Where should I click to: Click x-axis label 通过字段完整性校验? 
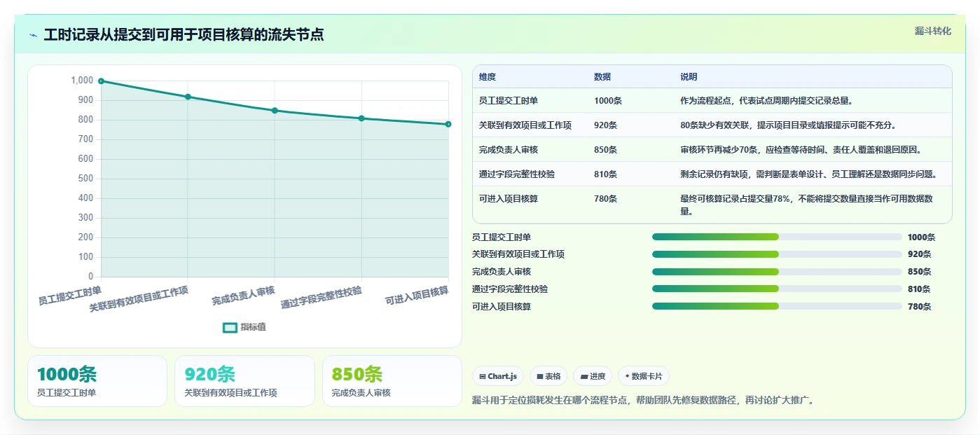[322, 298]
